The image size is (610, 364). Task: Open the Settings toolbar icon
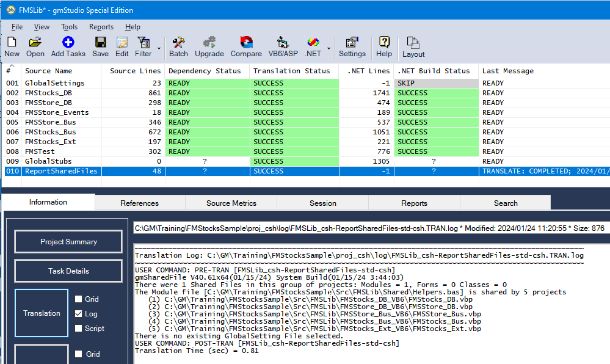[x=352, y=43]
